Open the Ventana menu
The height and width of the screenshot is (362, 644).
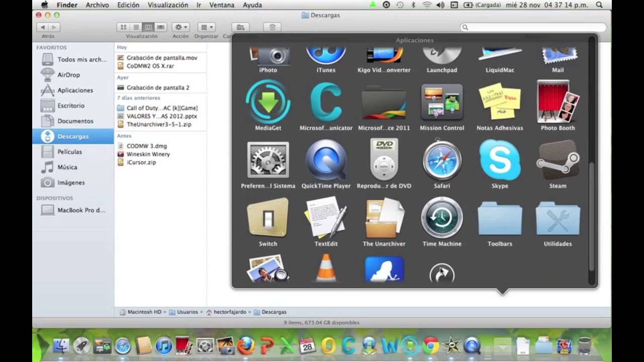coord(222,5)
